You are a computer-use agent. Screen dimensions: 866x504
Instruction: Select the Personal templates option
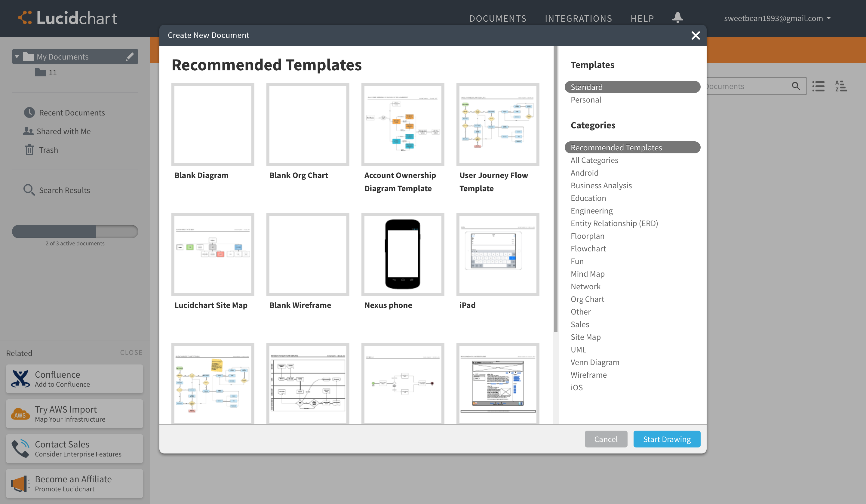(x=585, y=100)
